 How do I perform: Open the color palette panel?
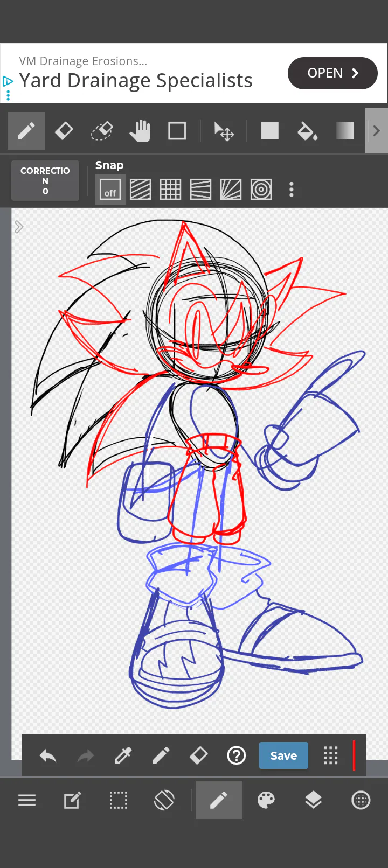266,801
